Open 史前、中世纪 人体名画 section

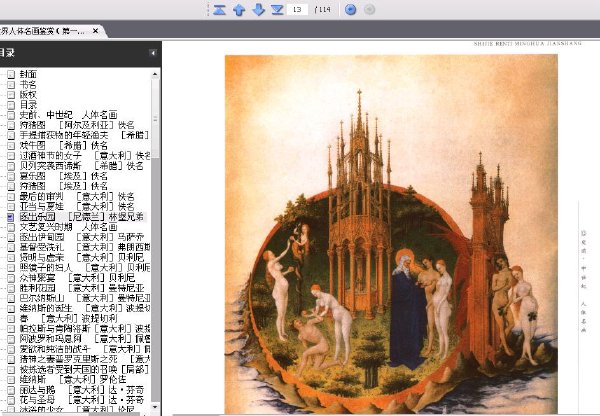[68, 115]
